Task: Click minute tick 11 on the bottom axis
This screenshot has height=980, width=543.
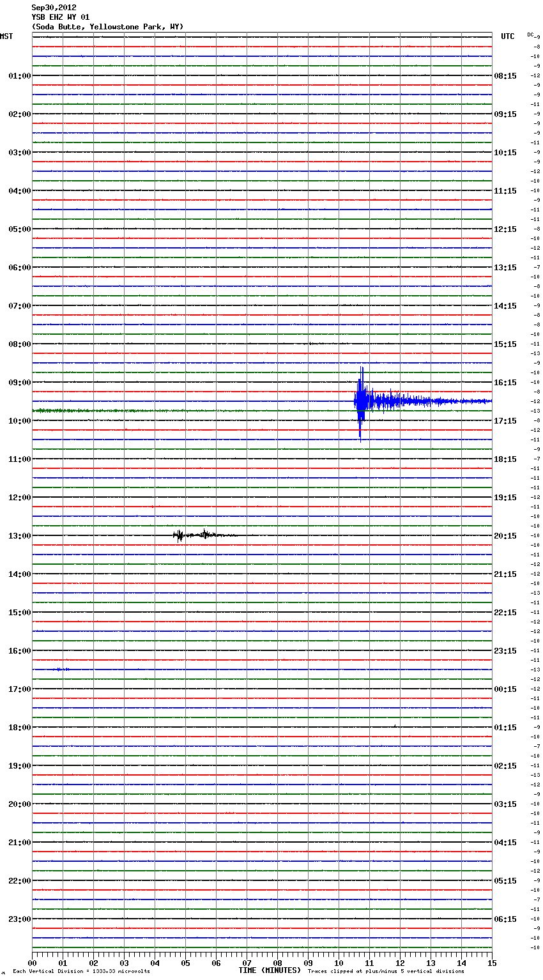Action: coord(369,963)
